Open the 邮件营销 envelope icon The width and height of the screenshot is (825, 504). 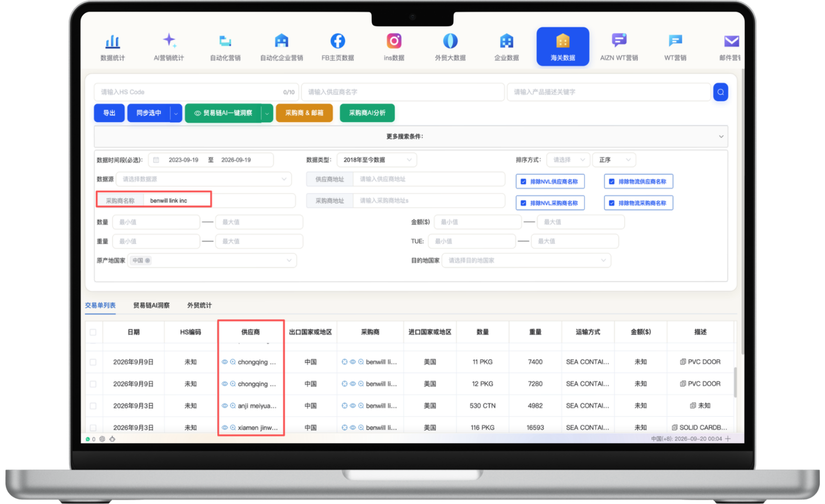731,41
